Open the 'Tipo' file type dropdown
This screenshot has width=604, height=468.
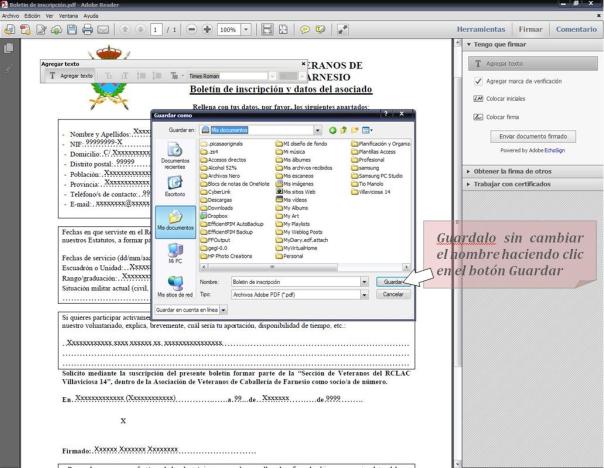pos(365,296)
